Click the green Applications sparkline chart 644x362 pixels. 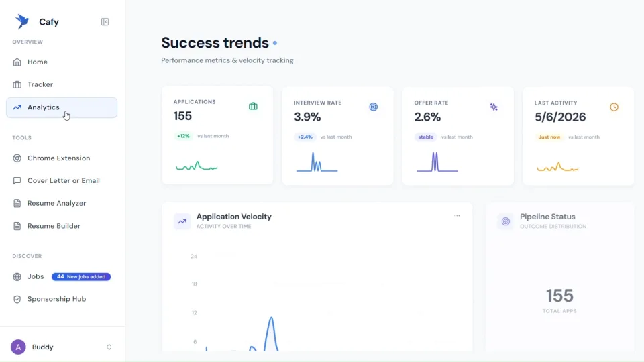197,166
